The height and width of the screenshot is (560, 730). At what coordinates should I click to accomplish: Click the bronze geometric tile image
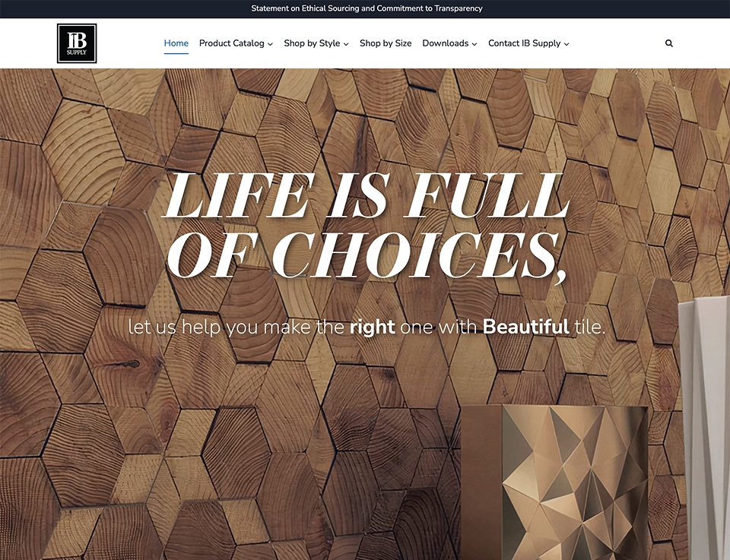tap(554, 482)
